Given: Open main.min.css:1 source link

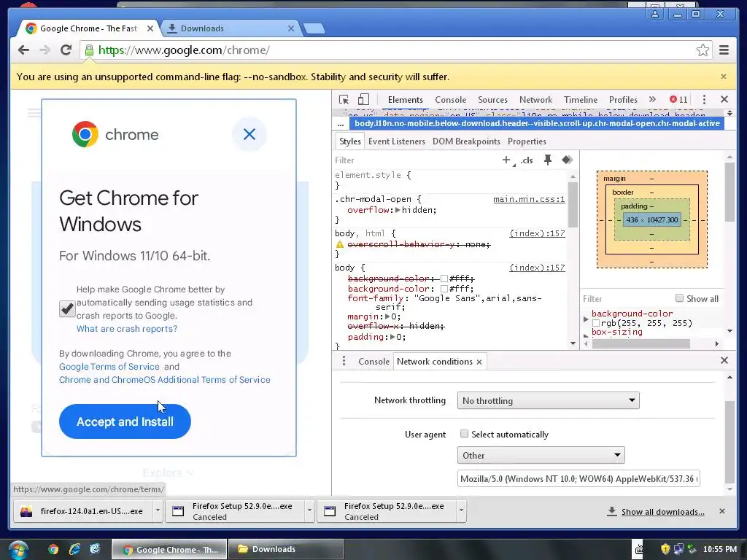Looking at the screenshot, I should pos(529,199).
